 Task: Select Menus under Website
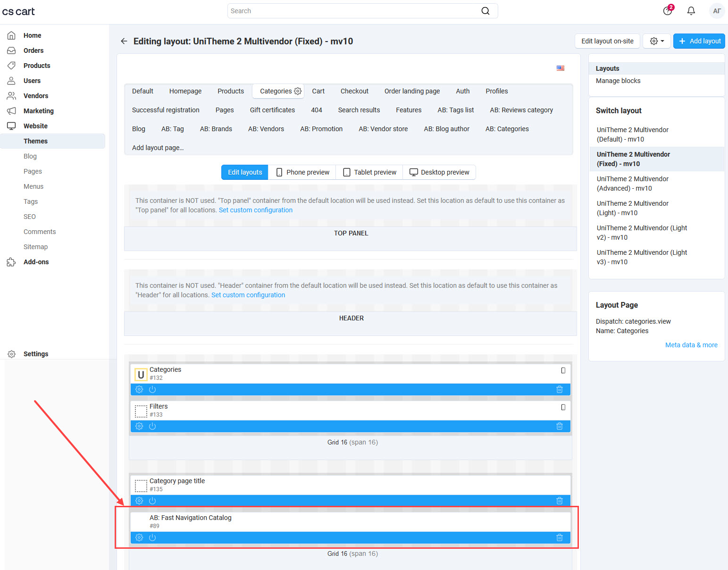[x=33, y=186]
